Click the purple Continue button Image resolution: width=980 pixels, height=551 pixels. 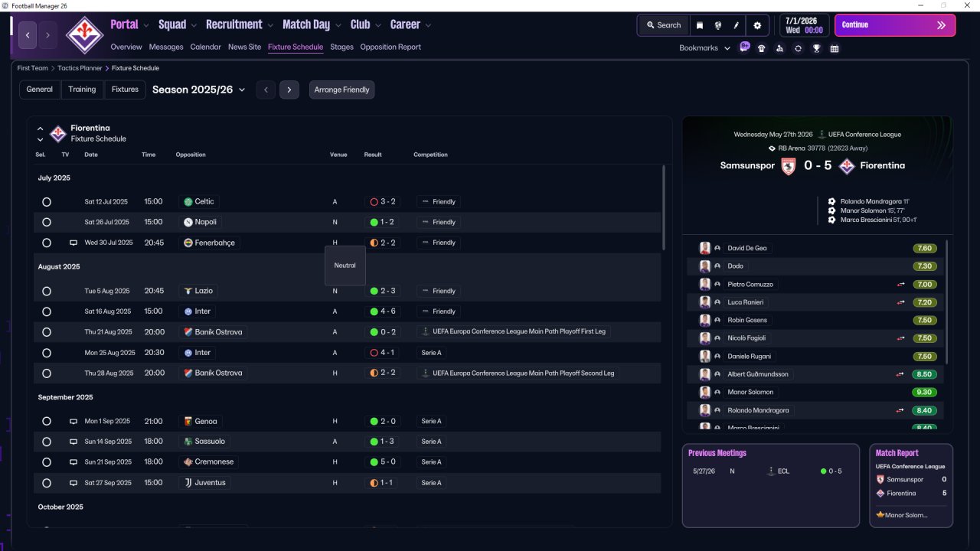[x=895, y=25]
